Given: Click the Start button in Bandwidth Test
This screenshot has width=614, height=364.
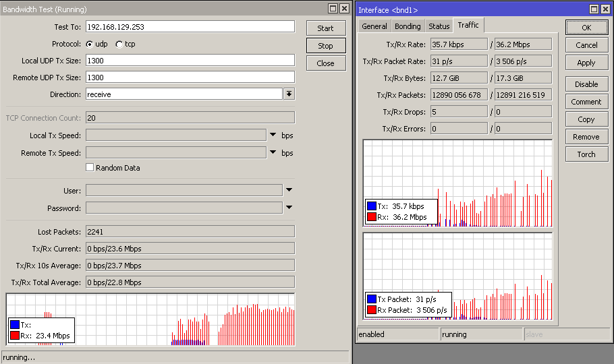Looking at the screenshot, I should 326,28.
